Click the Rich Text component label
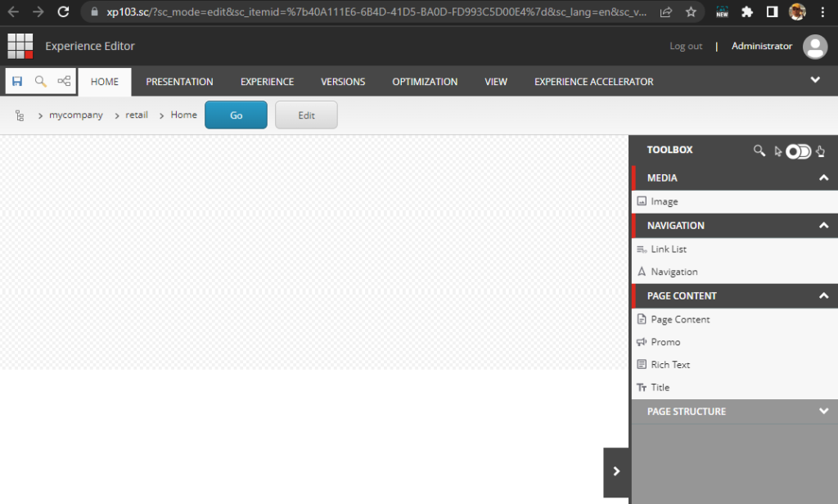This screenshot has width=838, height=504. pyautogui.click(x=670, y=365)
